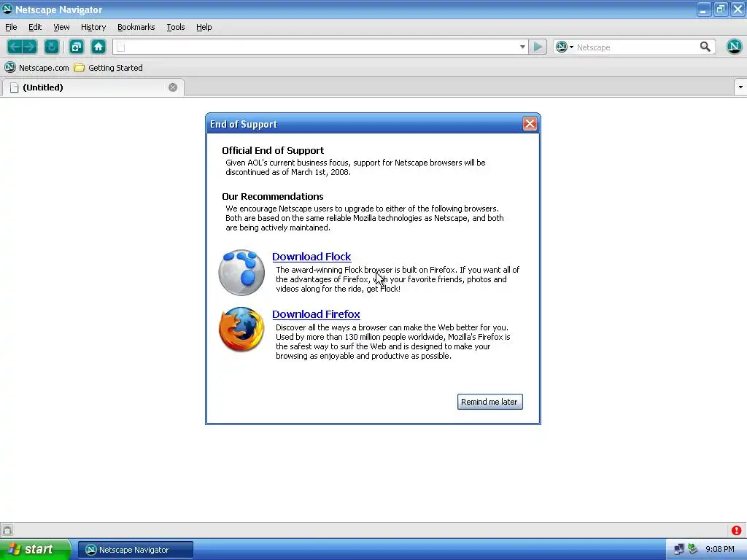Reload the page with refresh icon
The image size is (747, 560).
(x=52, y=47)
